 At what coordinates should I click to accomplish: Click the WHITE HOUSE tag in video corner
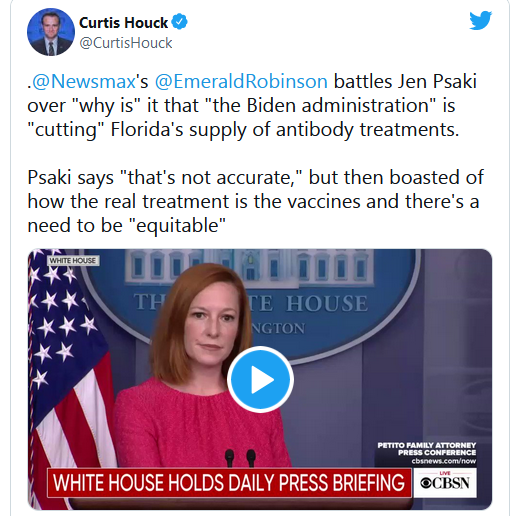click(73, 261)
